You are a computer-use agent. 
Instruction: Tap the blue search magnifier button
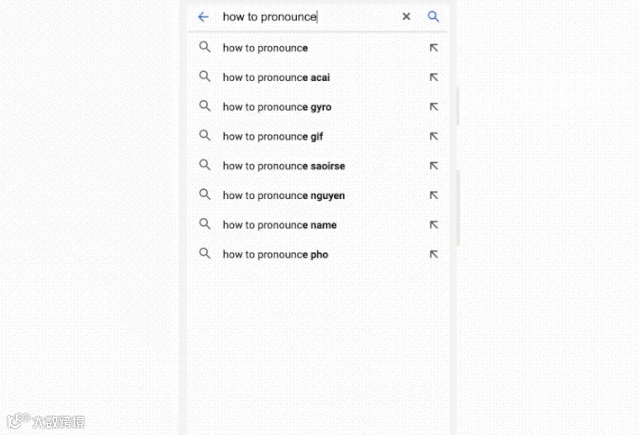(x=433, y=17)
